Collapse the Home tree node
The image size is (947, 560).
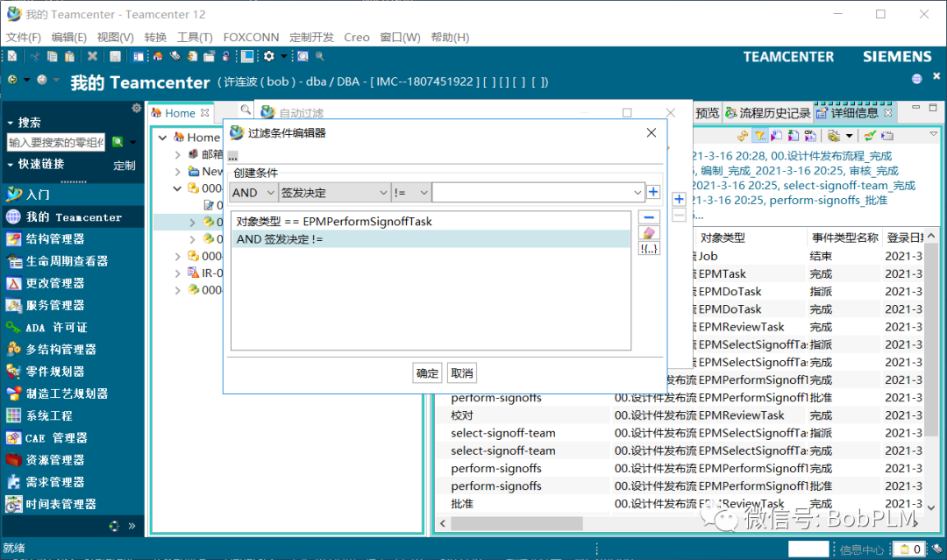coord(162,138)
